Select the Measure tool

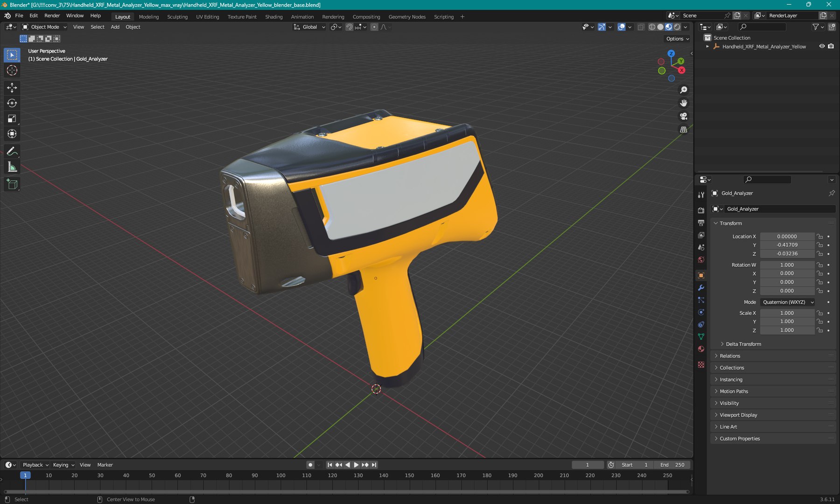pos(12,167)
